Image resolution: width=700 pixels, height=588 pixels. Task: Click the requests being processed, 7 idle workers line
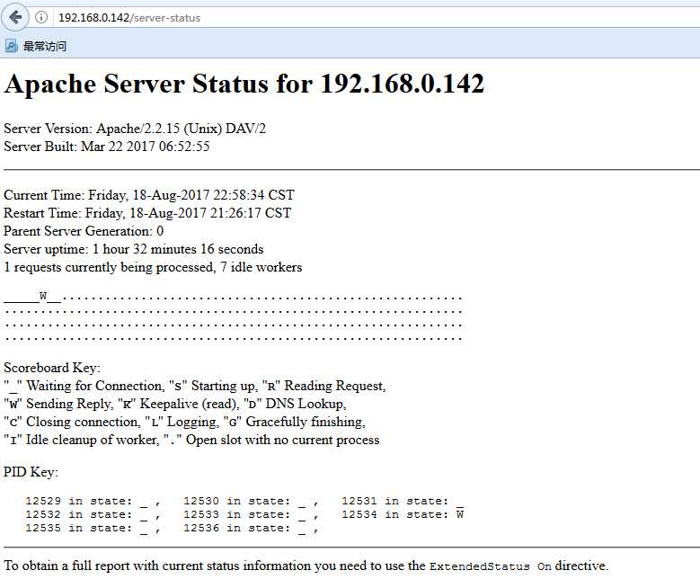point(153,267)
